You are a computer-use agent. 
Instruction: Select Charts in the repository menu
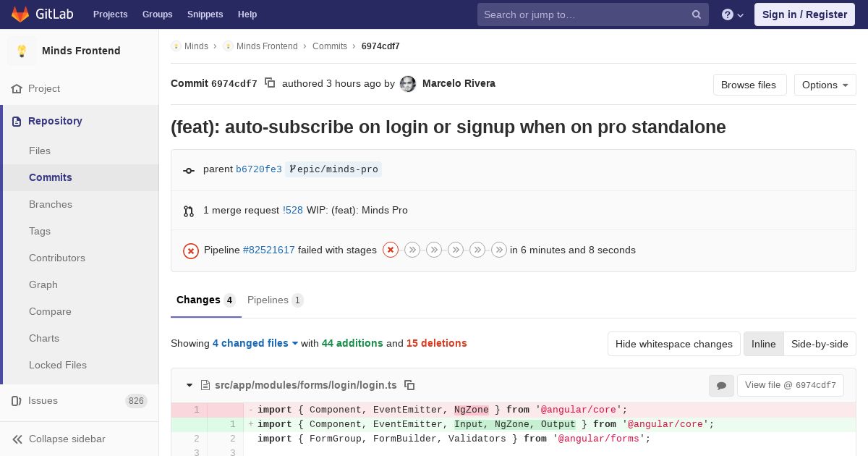pyautogui.click(x=81, y=338)
